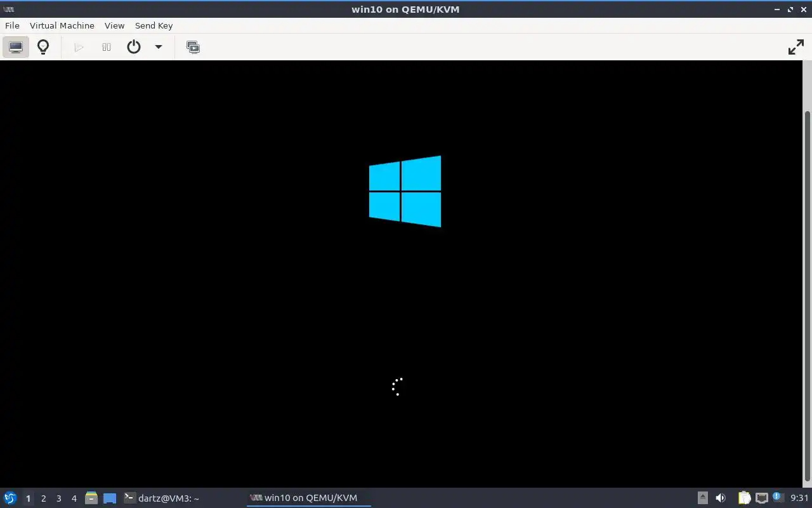Pause the virtual machine
The width and height of the screenshot is (812, 508).
107,47
